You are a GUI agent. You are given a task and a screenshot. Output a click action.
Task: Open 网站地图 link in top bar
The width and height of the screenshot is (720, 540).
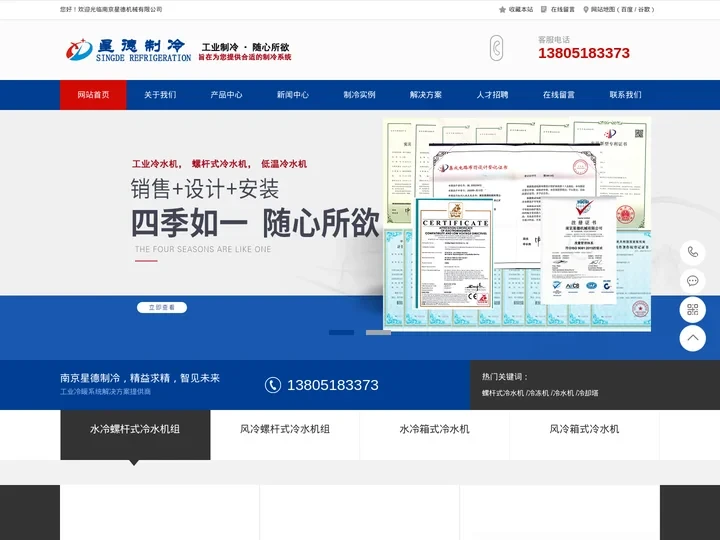602,9
